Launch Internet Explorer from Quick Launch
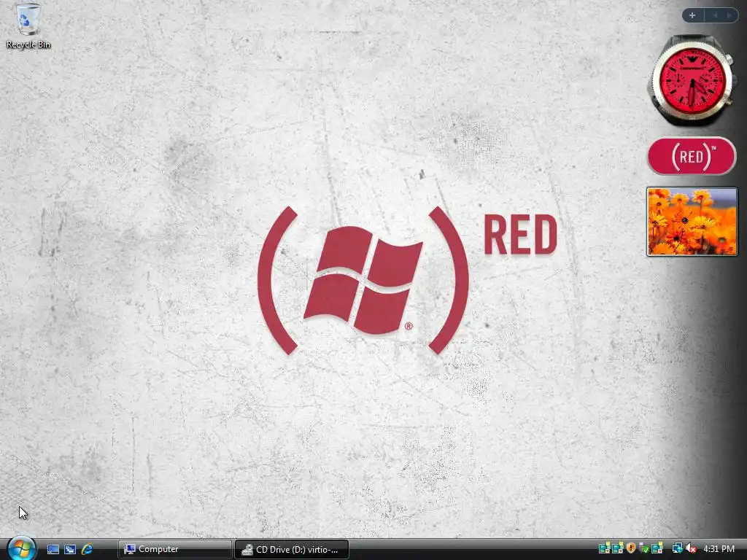 click(x=87, y=549)
